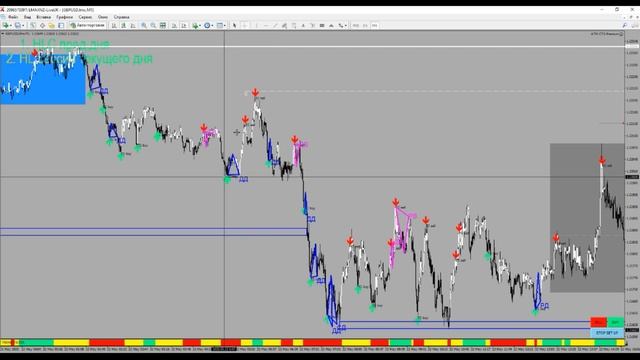This screenshot has width=640, height=360.
Task: Toggle the AutoTrading button
Action: pos(87,25)
